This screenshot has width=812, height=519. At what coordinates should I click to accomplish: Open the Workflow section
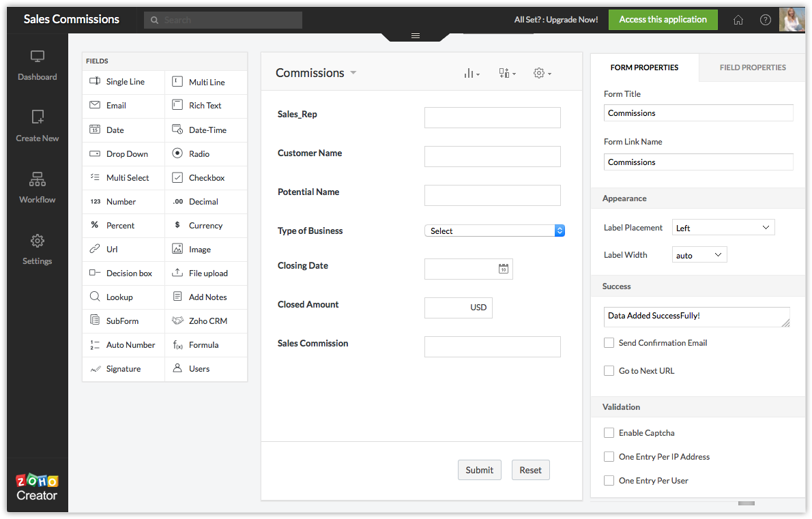(x=38, y=188)
